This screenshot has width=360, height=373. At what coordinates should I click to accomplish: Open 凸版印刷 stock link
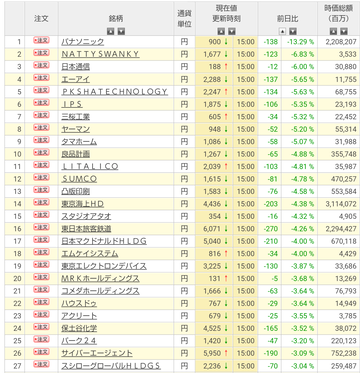pyautogui.click(x=76, y=191)
